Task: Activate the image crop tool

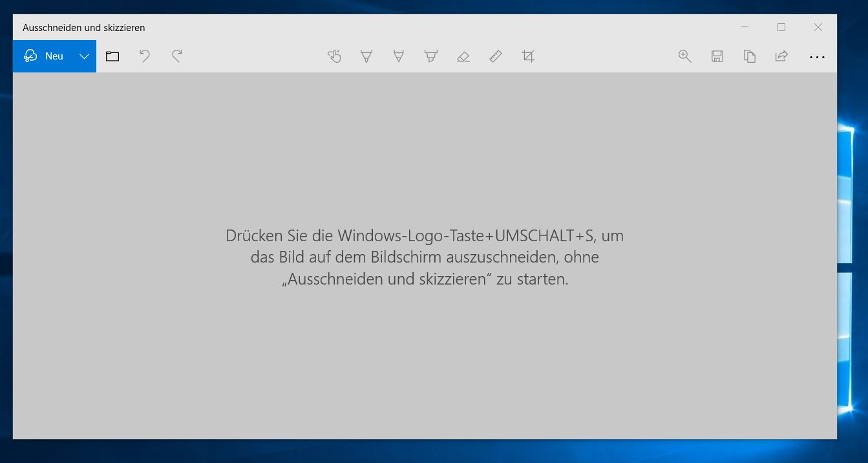Action: [x=528, y=56]
